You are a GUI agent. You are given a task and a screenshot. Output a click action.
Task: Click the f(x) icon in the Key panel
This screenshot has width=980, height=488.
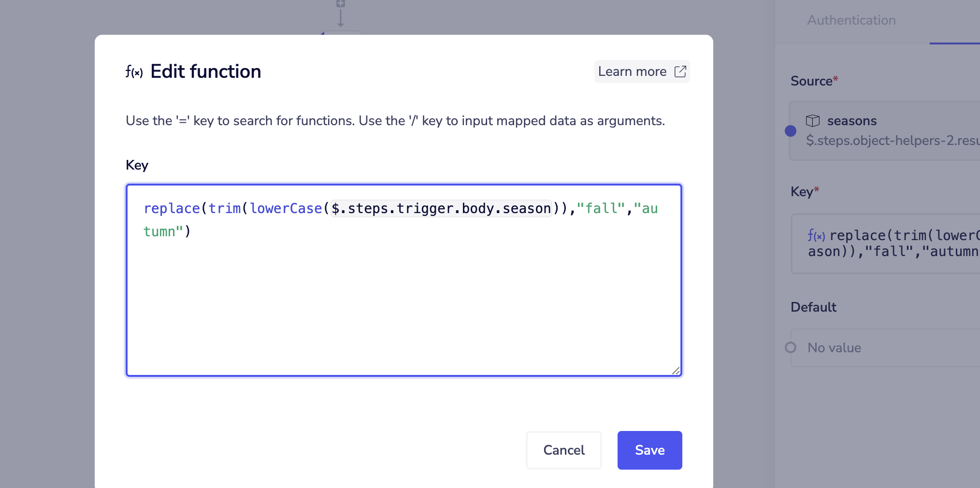816,235
